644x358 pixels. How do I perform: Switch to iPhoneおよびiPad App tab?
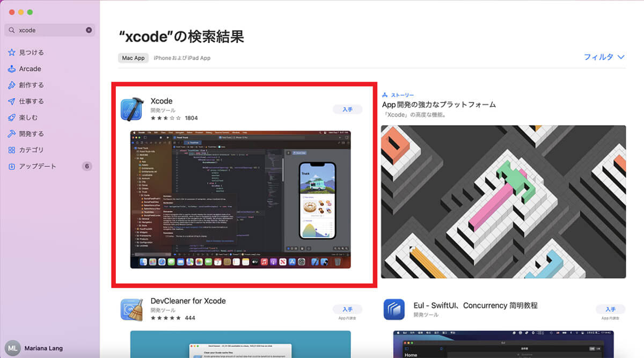(182, 58)
